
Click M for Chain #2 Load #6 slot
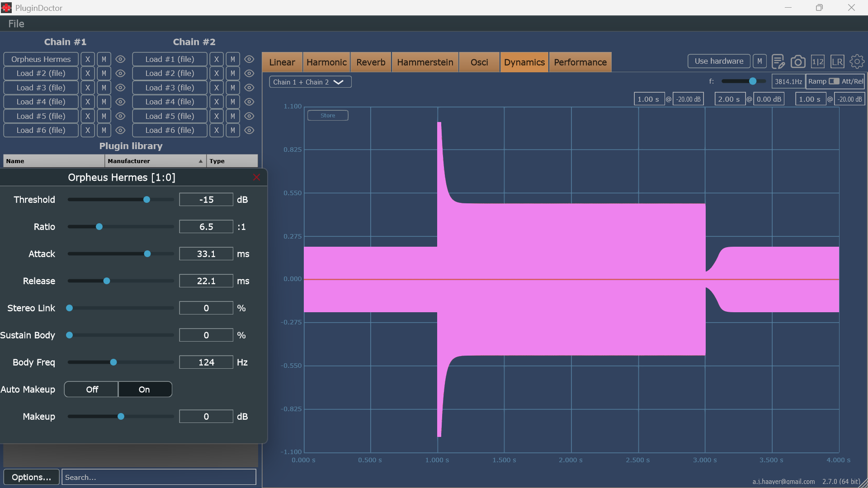click(233, 130)
